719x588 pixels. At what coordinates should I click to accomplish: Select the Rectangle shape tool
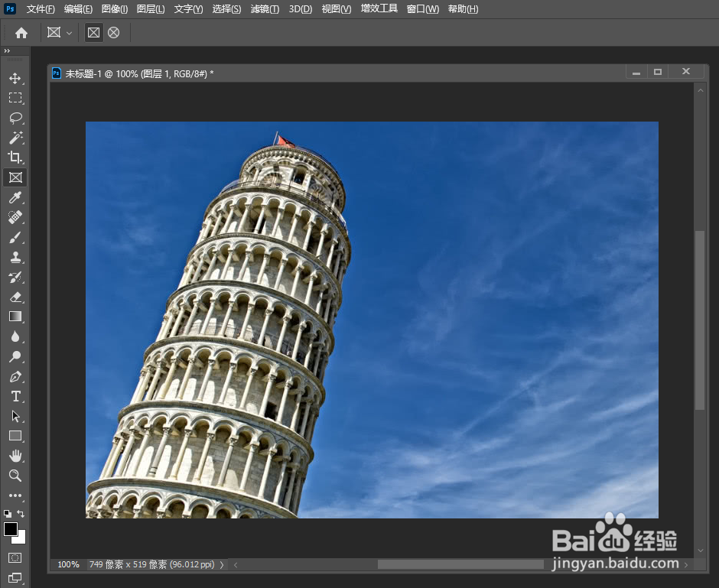coord(15,436)
